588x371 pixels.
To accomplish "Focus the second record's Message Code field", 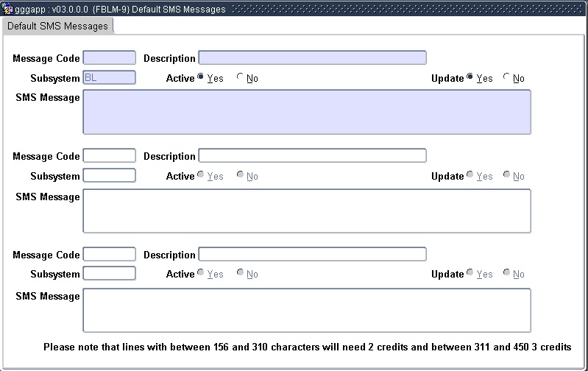I will click(110, 156).
